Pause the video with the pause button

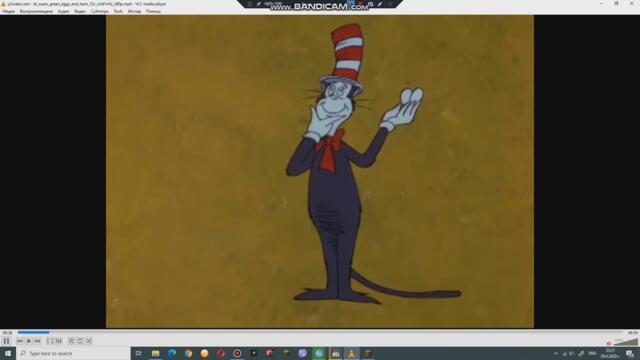click(6, 341)
